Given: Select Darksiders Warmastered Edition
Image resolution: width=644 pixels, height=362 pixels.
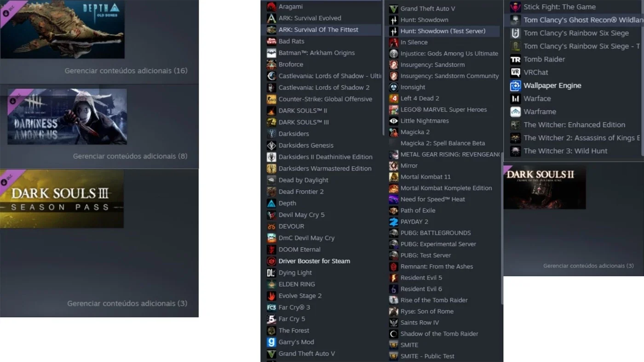Looking at the screenshot, I should 325,169.
